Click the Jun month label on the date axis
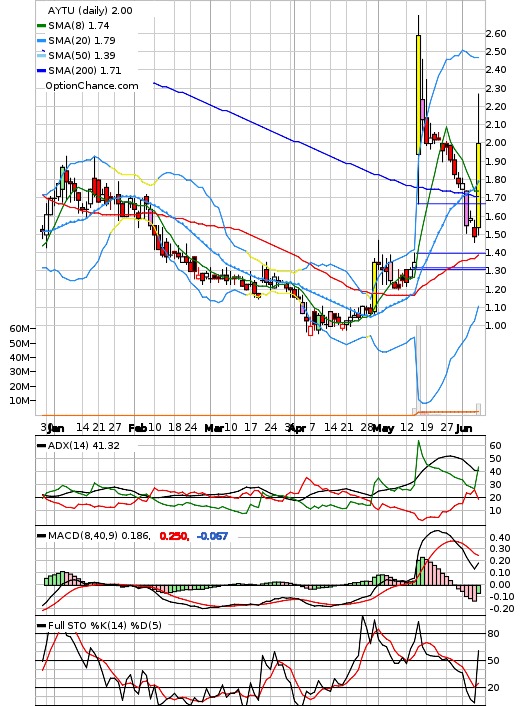Image resolution: width=526 pixels, height=706 pixels. [x=463, y=428]
